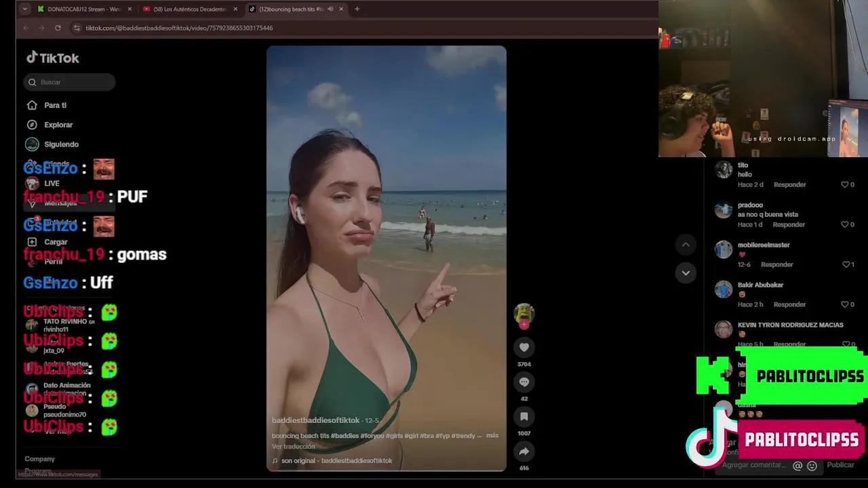
Task: Open baddiestbaddiesoftiktok username on the video
Action: click(315, 420)
